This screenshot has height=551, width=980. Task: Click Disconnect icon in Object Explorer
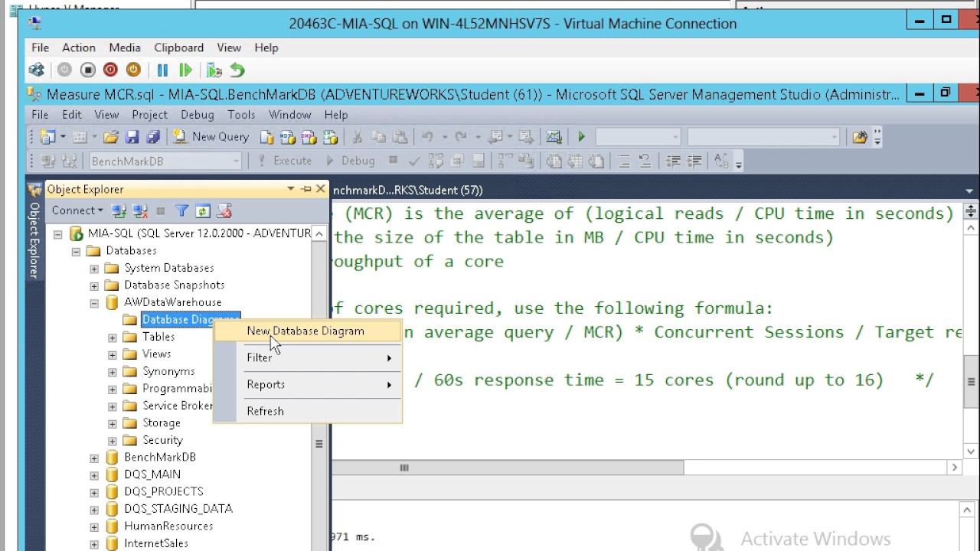point(140,210)
